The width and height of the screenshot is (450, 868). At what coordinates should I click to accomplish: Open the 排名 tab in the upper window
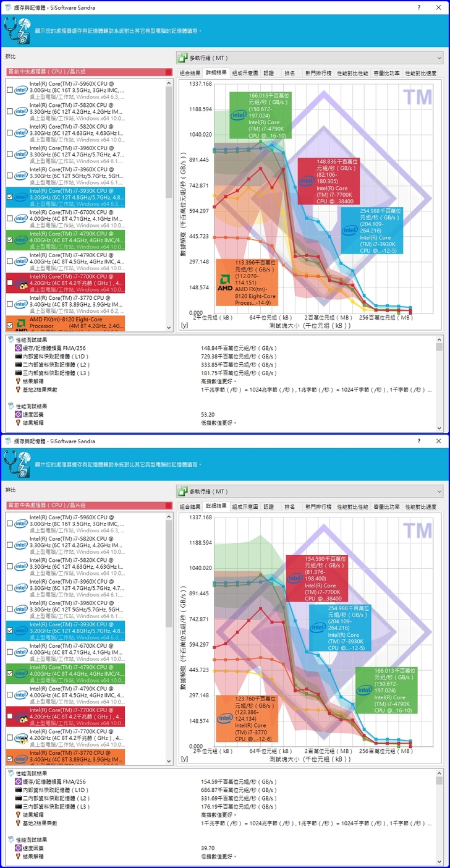pyautogui.click(x=289, y=73)
